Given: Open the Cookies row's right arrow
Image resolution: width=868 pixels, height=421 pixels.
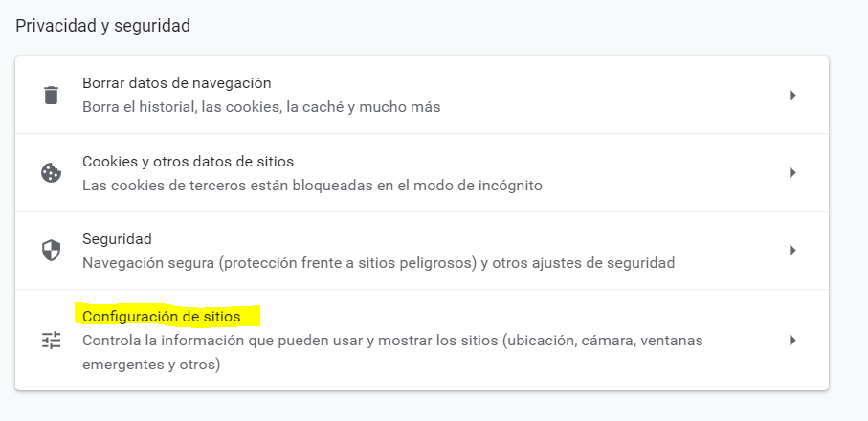Looking at the screenshot, I should pyautogui.click(x=792, y=173).
